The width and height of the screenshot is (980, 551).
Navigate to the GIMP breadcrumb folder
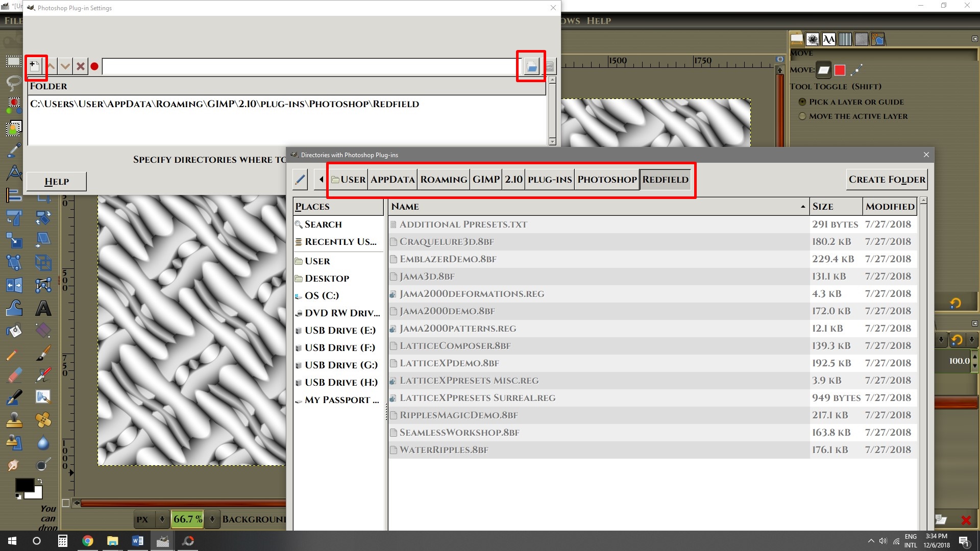click(x=486, y=180)
